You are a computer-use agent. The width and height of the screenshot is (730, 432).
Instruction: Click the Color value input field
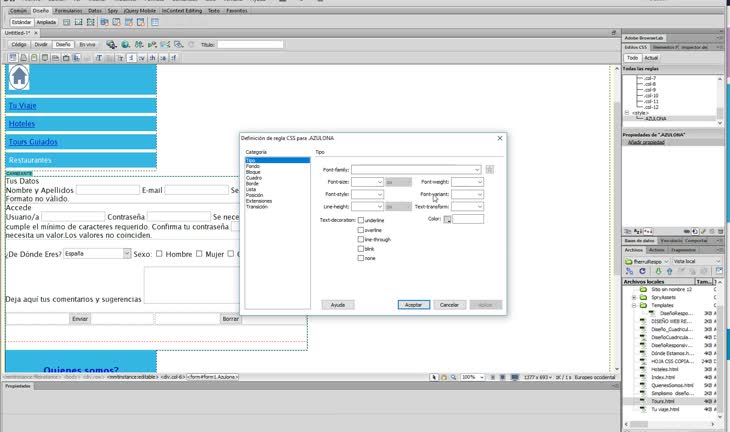468,219
